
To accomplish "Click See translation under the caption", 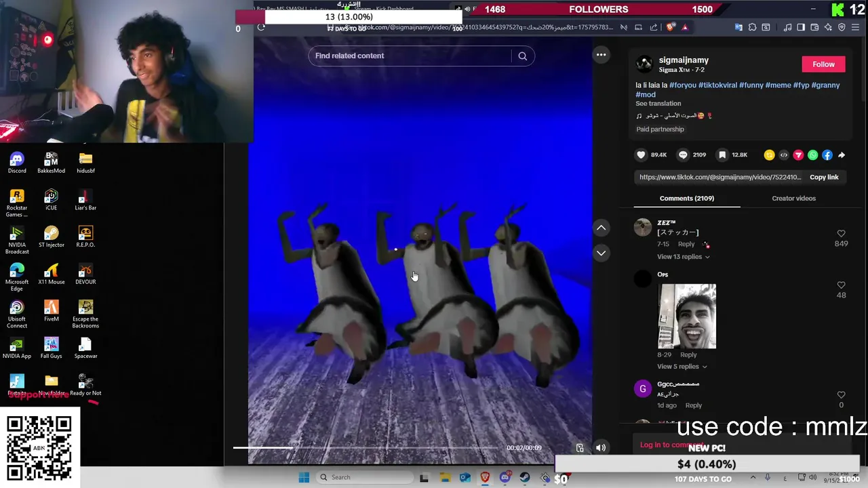I will pos(658,104).
